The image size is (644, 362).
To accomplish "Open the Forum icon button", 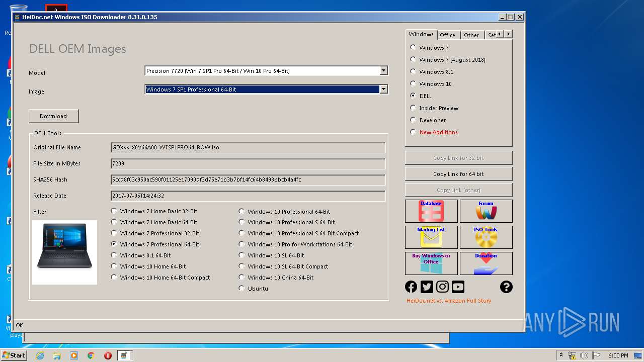I will coord(486,211).
